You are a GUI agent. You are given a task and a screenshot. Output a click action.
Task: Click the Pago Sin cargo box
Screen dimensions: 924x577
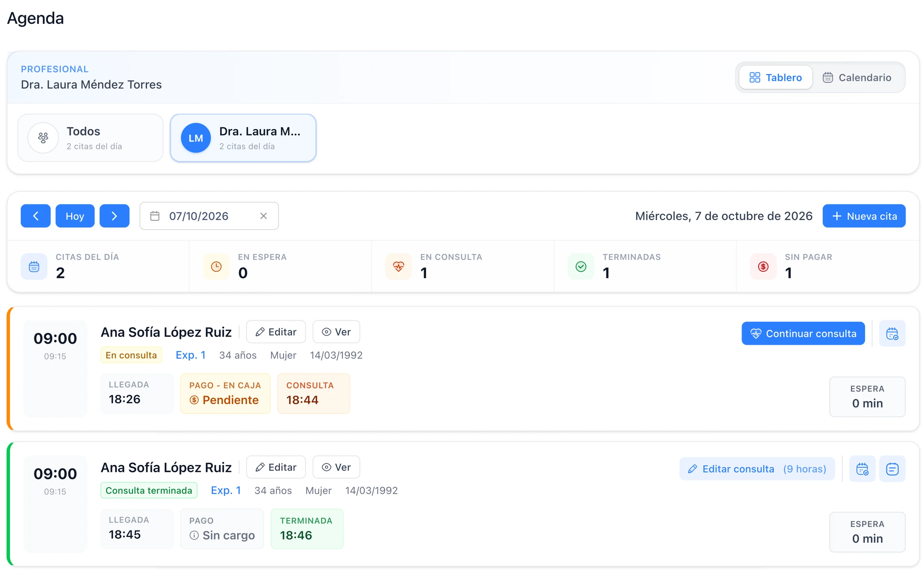[222, 529]
